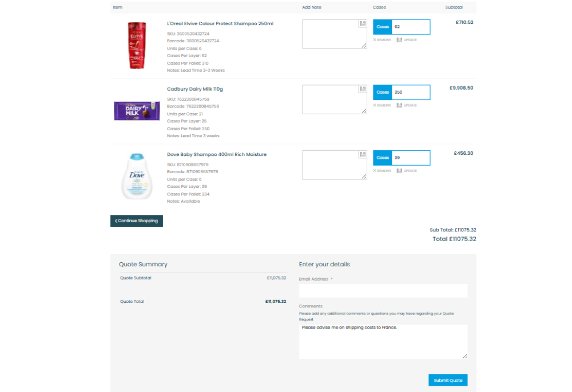This screenshot has height=392, width=572.
Task: Click the L'Oreal Elvive bottle thumbnail
Action: point(137,45)
